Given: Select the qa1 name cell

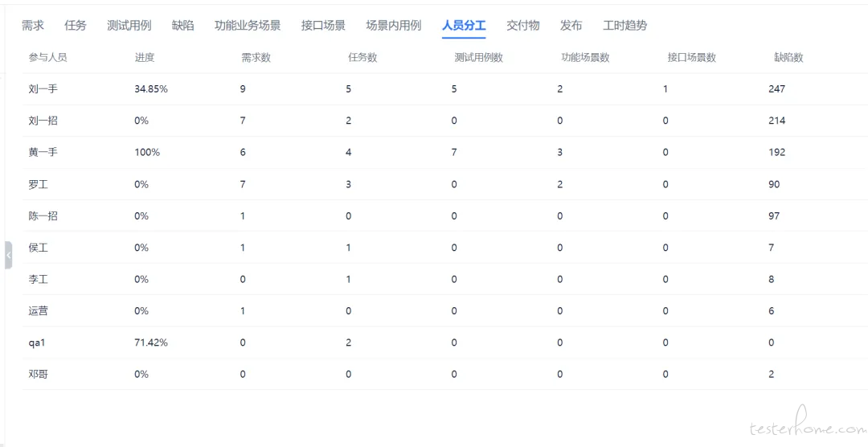Looking at the screenshot, I should tap(36, 342).
